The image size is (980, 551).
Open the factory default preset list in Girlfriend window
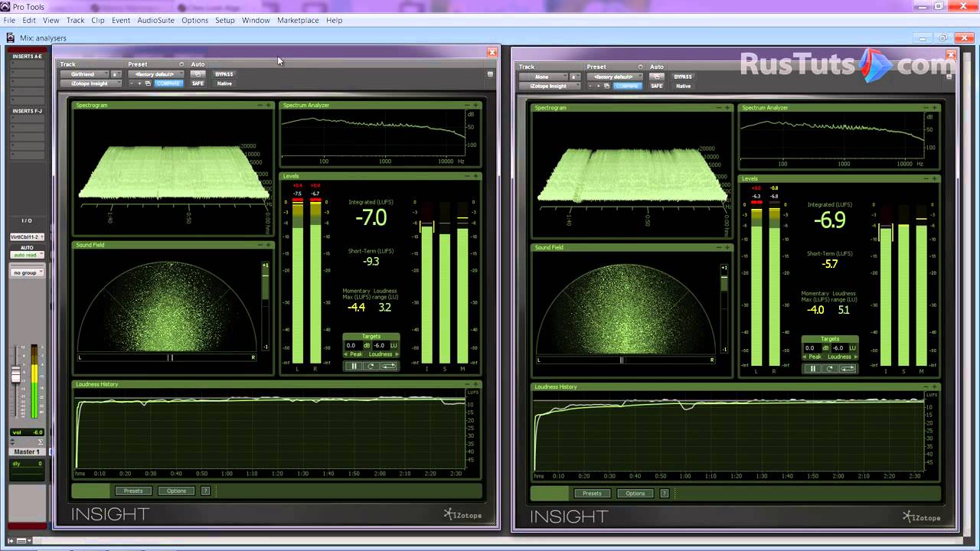(x=155, y=74)
